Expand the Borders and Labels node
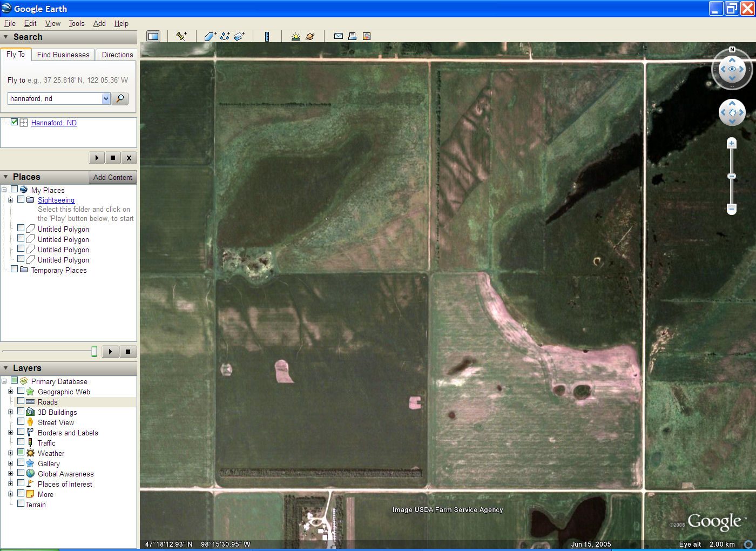The image size is (756, 551). click(10, 432)
